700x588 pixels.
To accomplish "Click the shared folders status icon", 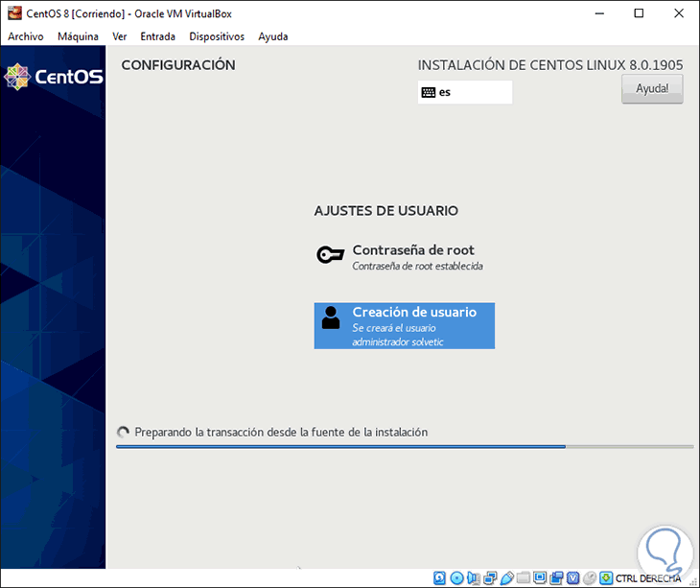I will click(524, 578).
